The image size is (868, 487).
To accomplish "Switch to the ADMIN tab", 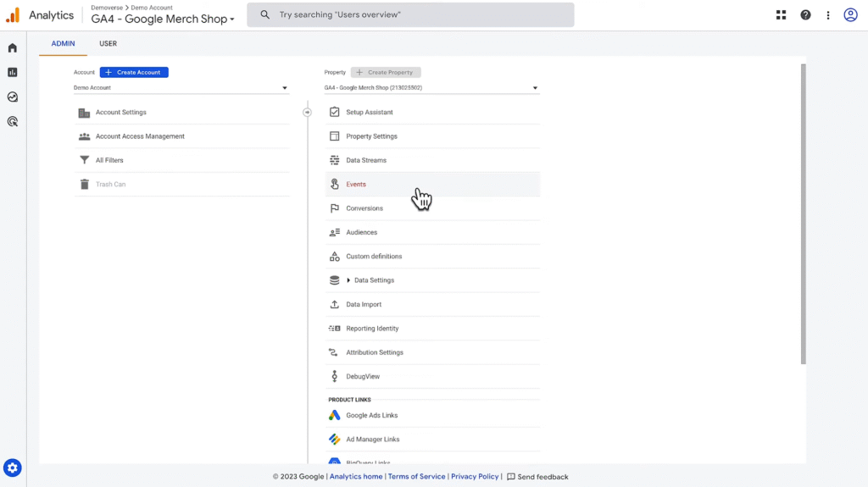I will (x=63, y=44).
